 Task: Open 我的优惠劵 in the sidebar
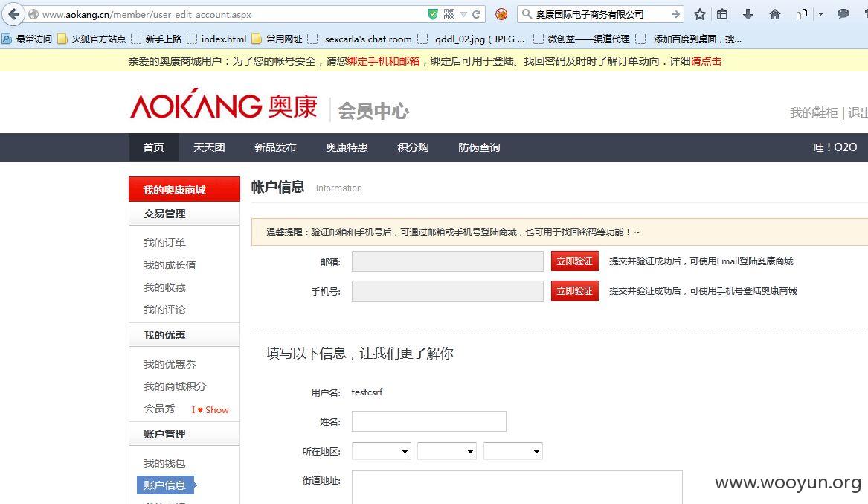click(x=170, y=364)
